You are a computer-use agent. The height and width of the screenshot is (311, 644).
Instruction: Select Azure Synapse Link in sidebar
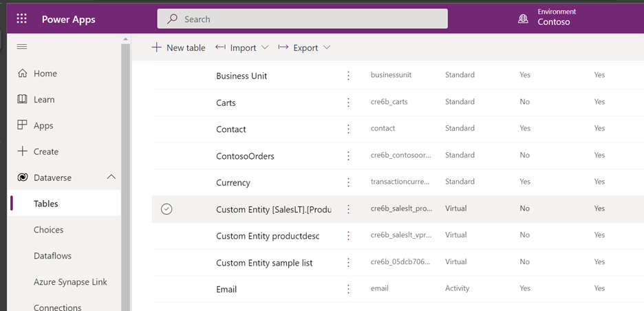pyautogui.click(x=70, y=282)
